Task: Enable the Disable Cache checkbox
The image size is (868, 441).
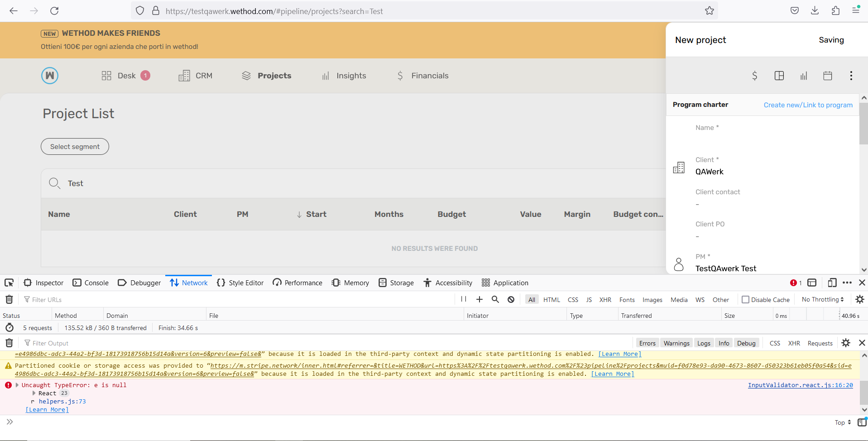Action: [746, 299]
